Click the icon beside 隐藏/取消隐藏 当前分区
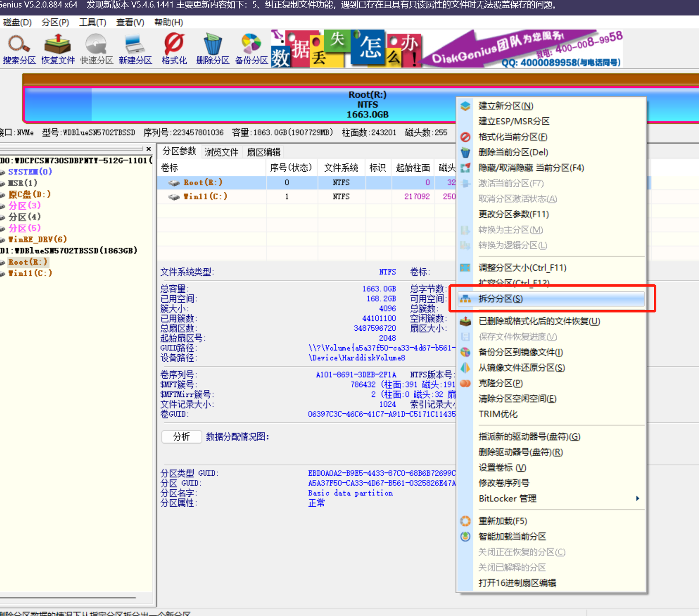The width and height of the screenshot is (699, 616). point(465,168)
